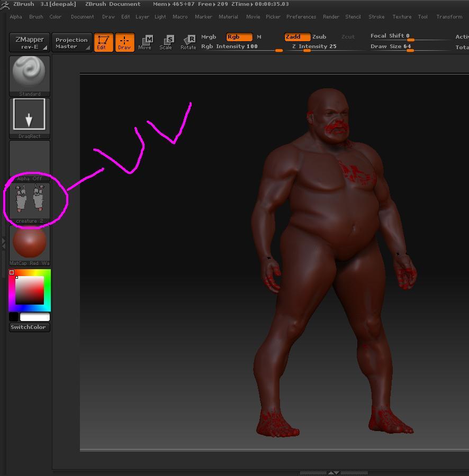This screenshot has height=476, width=469.
Task: Toggle Edit mode button
Action: click(x=103, y=42)
